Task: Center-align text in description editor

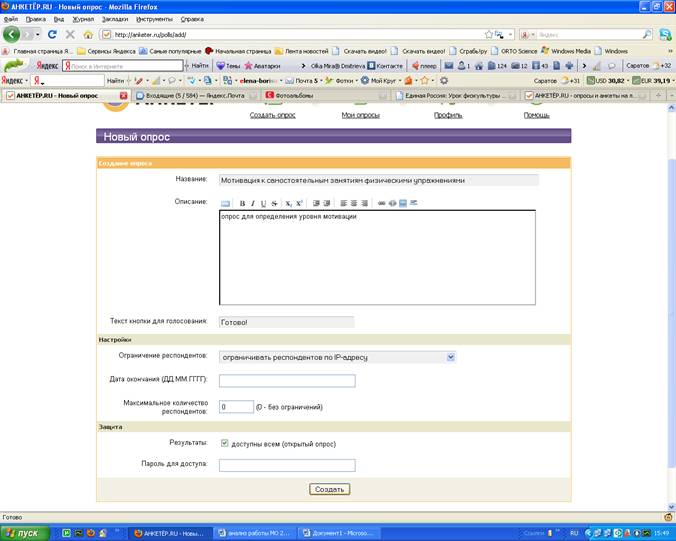Action: point(354,203)
